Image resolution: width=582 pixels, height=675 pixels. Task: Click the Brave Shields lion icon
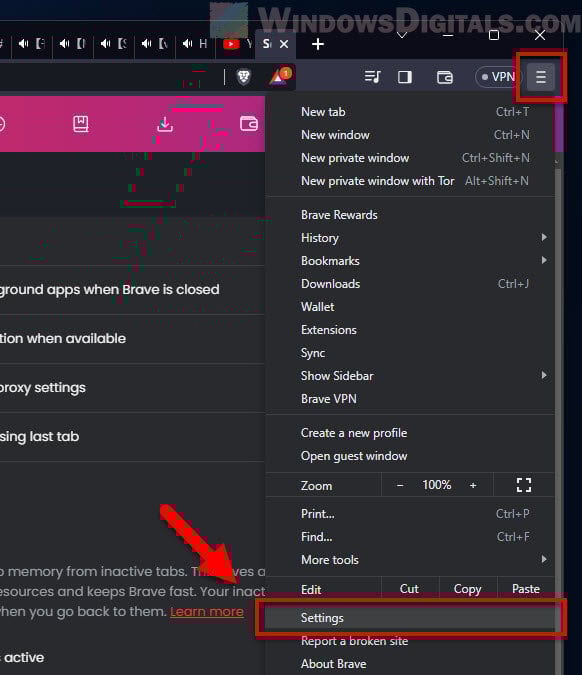tap(244, 77)
